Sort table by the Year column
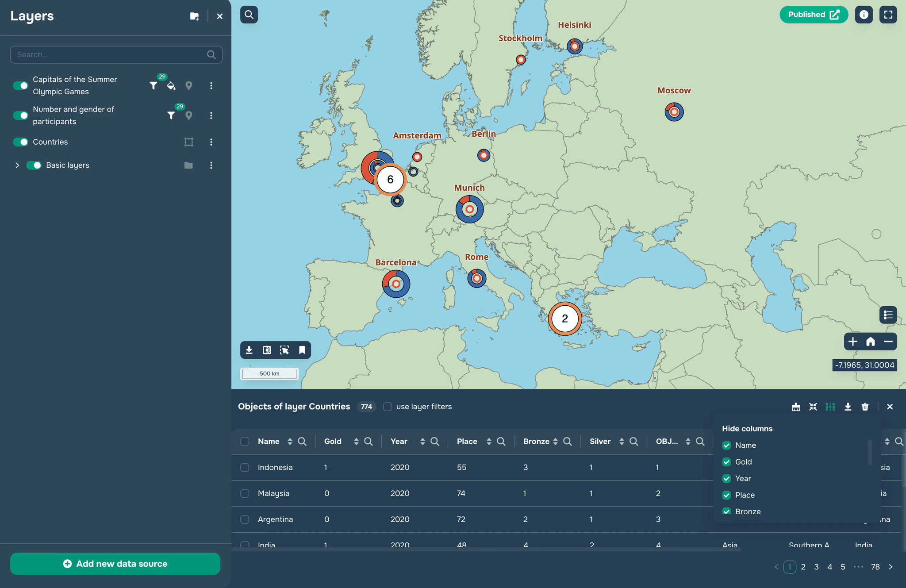This screenshot has height=588, width=906. [x=422, y=442]
